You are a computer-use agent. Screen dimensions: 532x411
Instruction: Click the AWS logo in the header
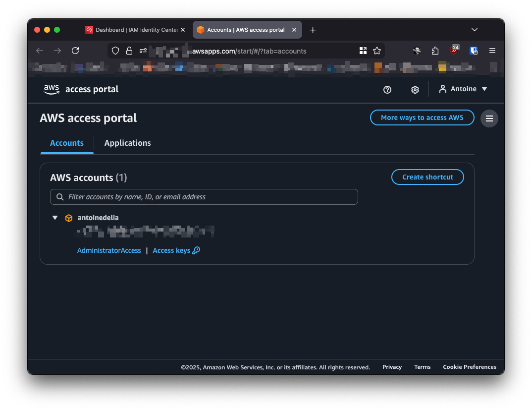click(x=51, y=89)
